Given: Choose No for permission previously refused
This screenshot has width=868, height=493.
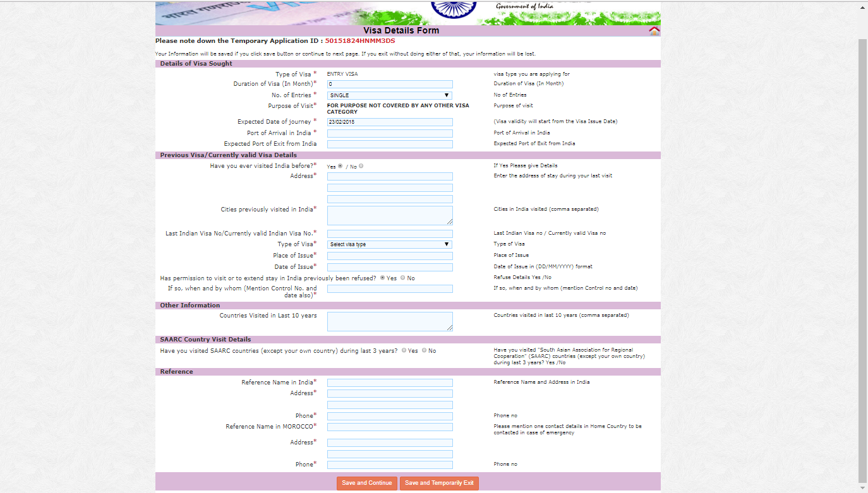Looking at the screenshot, I should tap(403, 278).
